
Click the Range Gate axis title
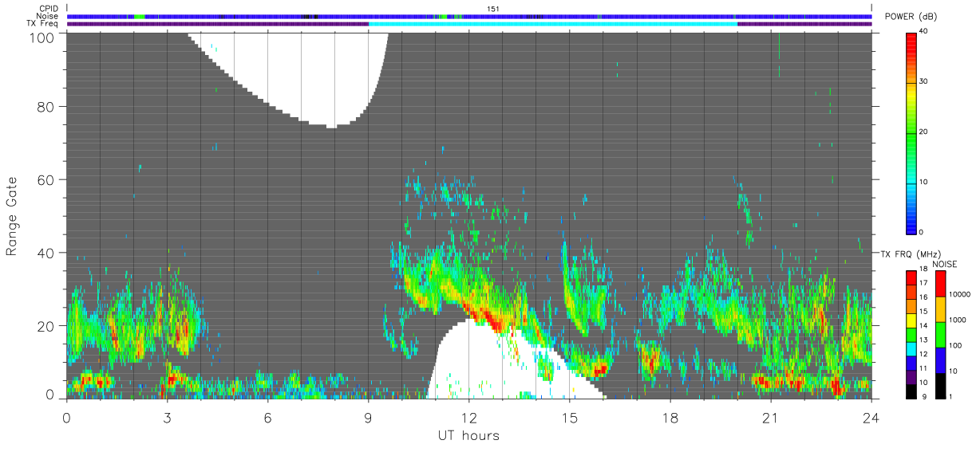click(x=12, y=216)
